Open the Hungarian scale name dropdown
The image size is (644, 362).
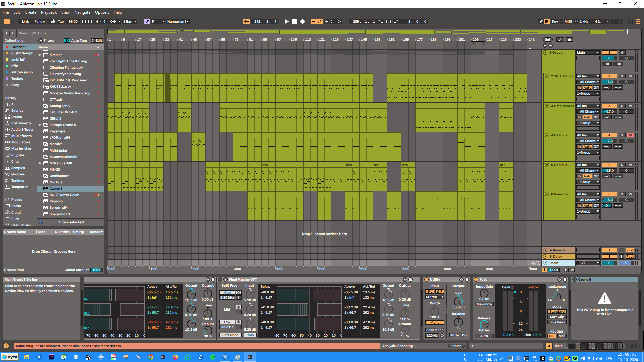pos(178,21)
